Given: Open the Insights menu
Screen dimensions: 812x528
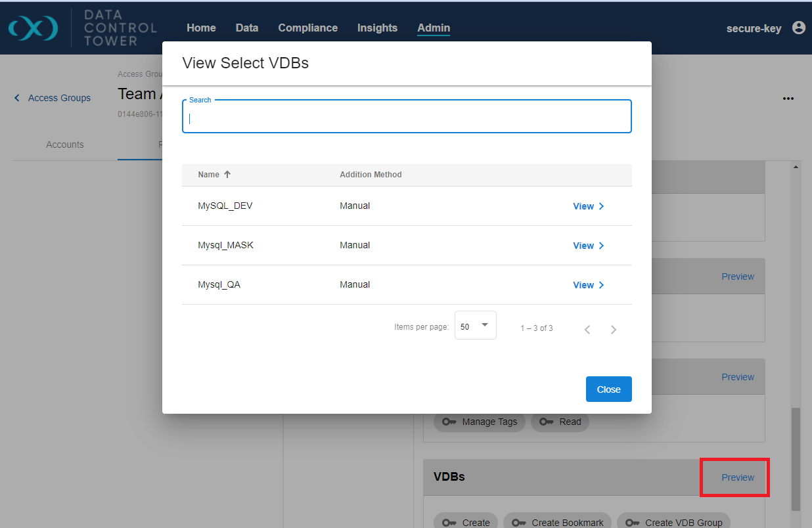Looking at the screenshot, I should point(377,28).
